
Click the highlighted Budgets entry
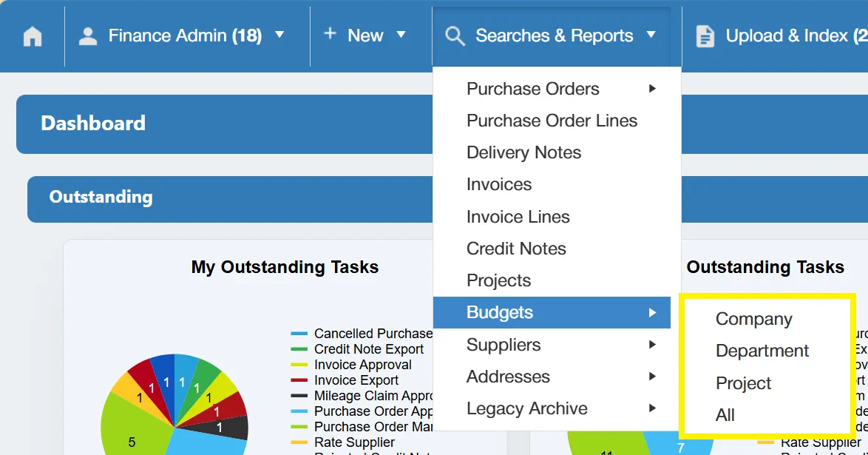[x=552, y=312]
